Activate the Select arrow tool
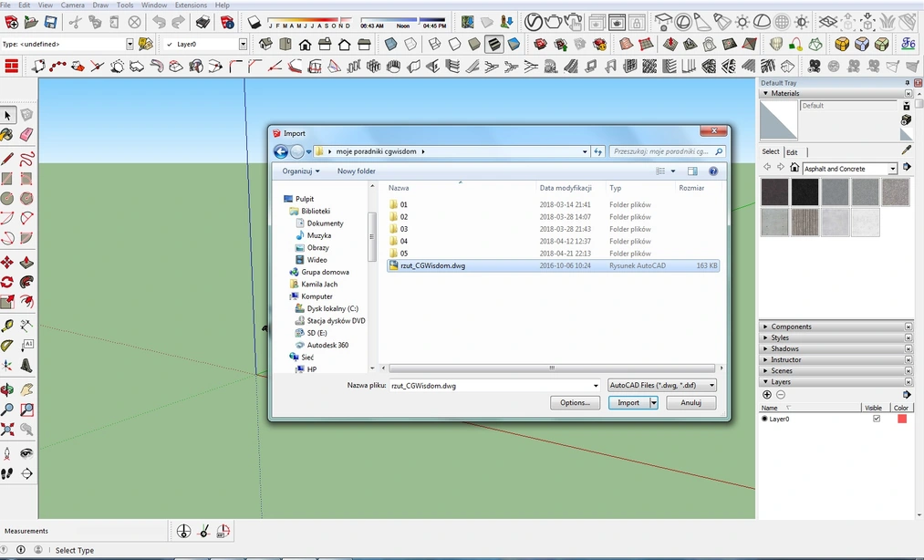 tap(8, 116)
